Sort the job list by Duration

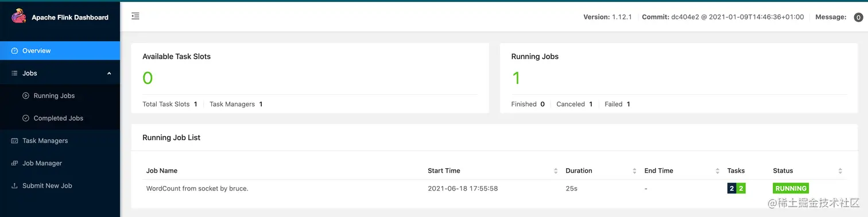pos(634,170)
